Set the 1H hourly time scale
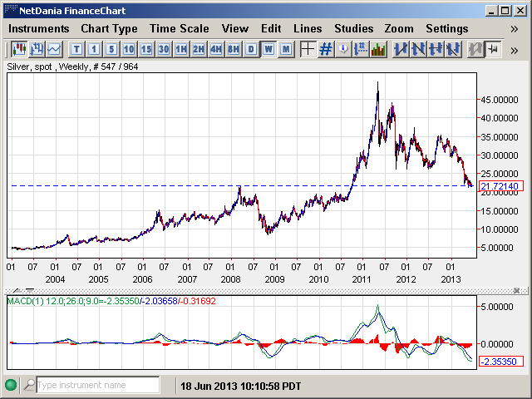This screenshot has width=532, height=399. coord(181,49)
